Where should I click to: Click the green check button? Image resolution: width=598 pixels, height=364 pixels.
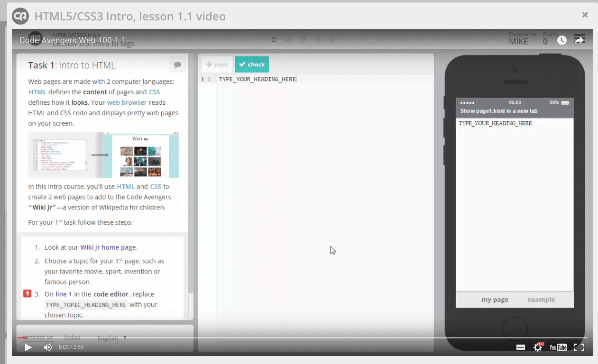tap(252, 64)
